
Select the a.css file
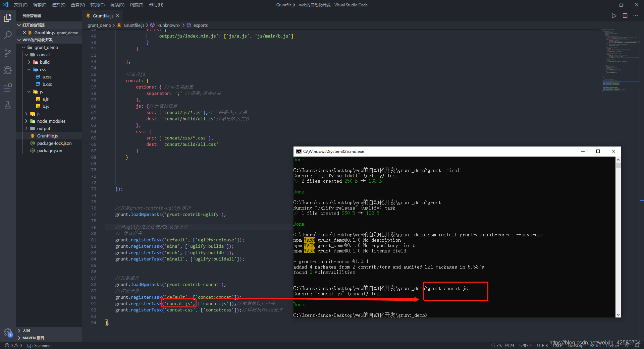point(47,77)
